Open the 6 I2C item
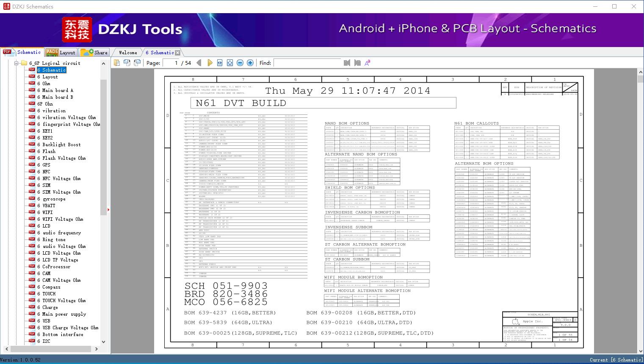The height and width of the screenshot is (364, 644). point(44,341)
